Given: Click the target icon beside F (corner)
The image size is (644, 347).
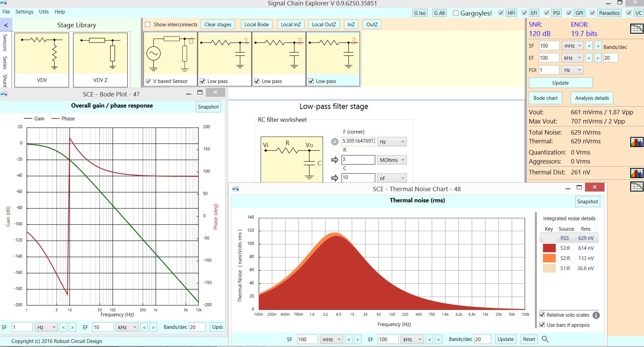Looking at the screenshot, I should tap(334, 142).
